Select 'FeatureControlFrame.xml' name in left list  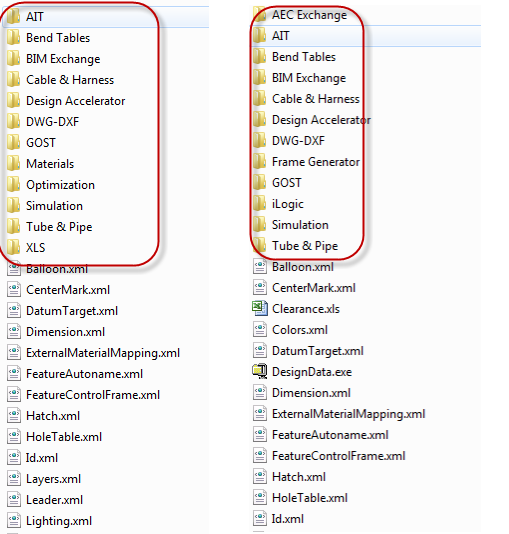click(x=93, y=395)
